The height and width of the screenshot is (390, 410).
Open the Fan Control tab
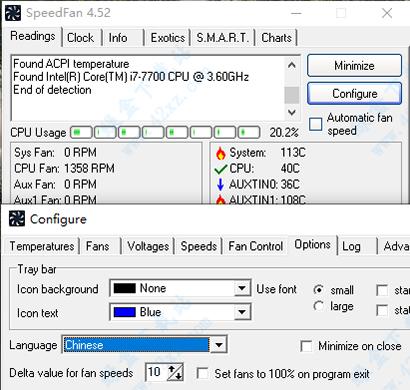pyautogui.click(x=256, y=246)
